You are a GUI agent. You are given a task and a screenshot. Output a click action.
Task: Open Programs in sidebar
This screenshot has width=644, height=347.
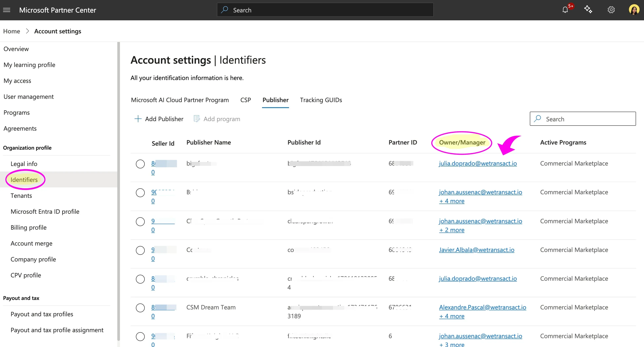tap(17, 112)
